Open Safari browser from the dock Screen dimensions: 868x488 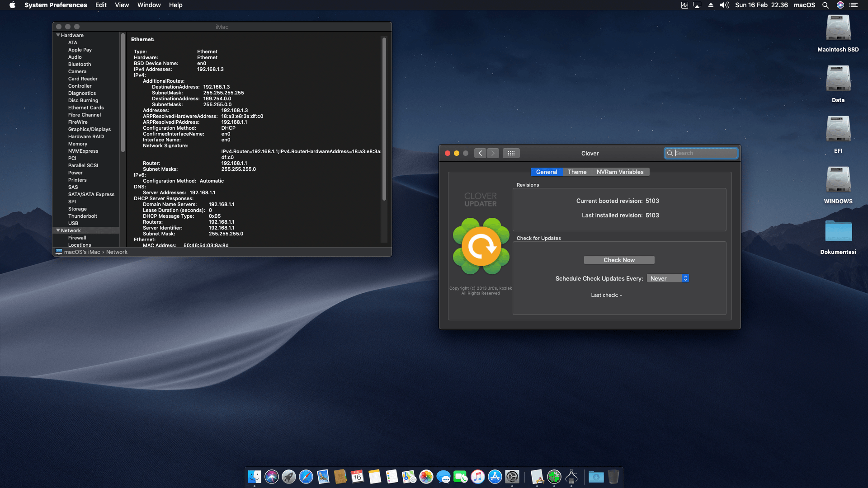(x=306, y=477)
